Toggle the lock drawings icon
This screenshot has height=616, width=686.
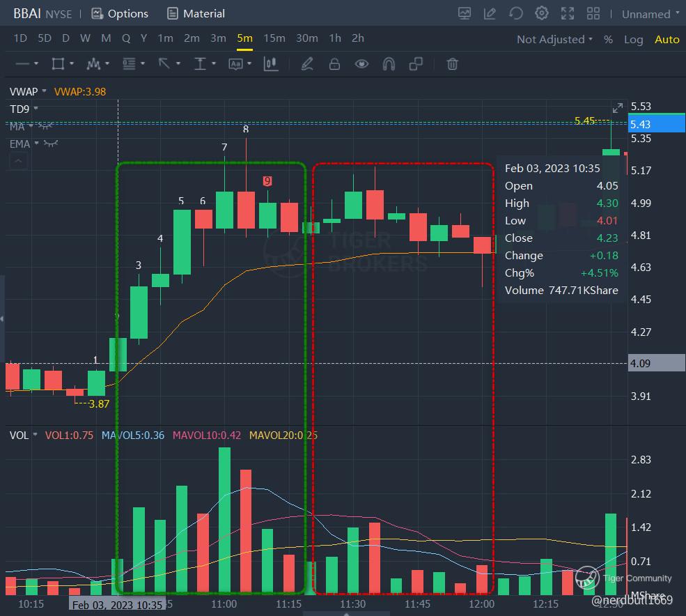click(x=334, y=64)
